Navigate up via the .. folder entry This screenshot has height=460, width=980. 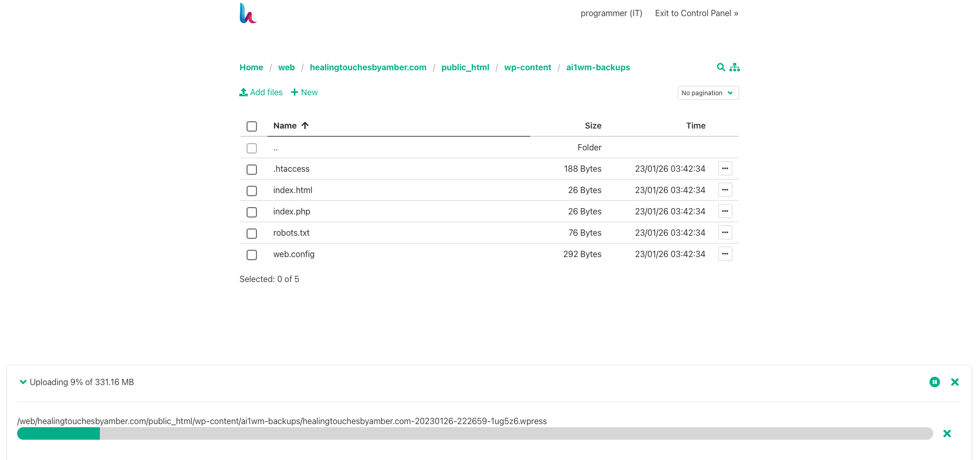tap(276, 148)
